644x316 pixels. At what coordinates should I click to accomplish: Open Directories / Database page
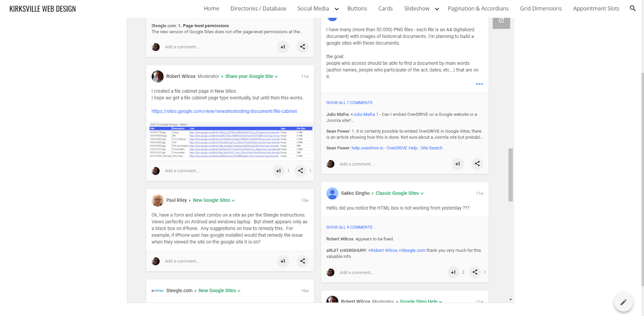click(258, 8)
